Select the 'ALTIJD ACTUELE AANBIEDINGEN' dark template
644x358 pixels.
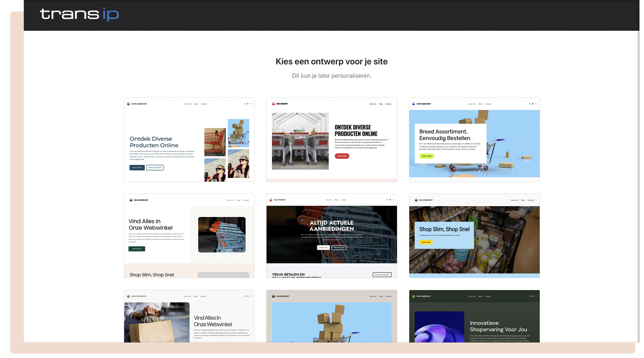pyautogui.click(x=331, y=236)
